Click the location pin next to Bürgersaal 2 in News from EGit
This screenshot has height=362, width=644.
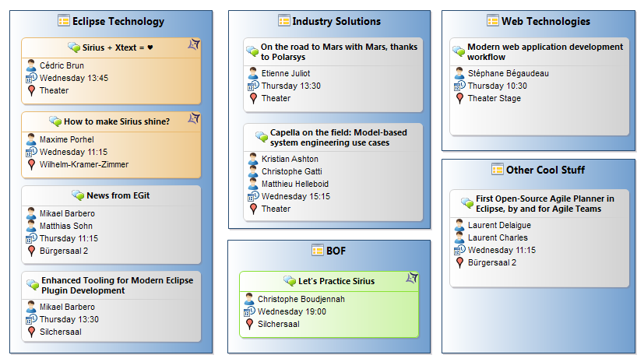[x=31, y=251]
